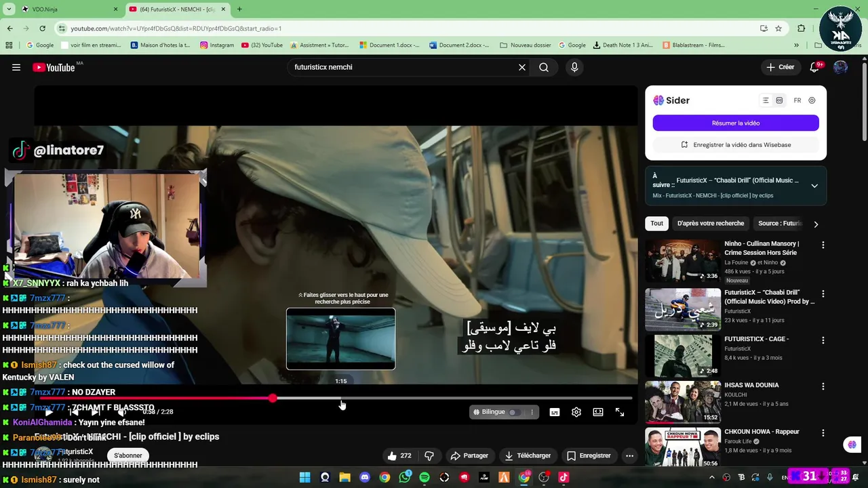Viewport: 868px width, 488px height.
Task: Click the Créer button
Action: (x=780, y=67)
